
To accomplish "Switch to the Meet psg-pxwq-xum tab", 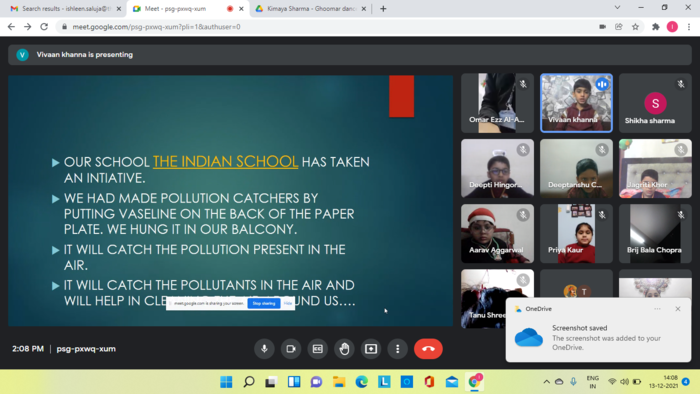I will coord(188,8).
